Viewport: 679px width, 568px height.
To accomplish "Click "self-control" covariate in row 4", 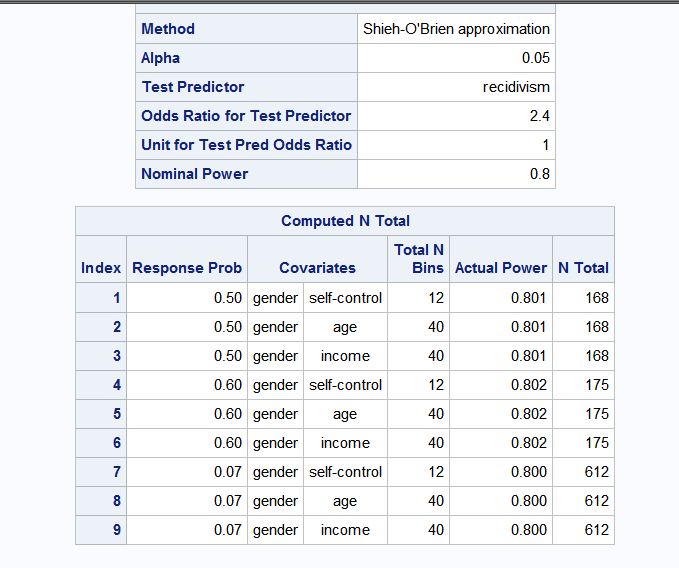I will [345, 385].
